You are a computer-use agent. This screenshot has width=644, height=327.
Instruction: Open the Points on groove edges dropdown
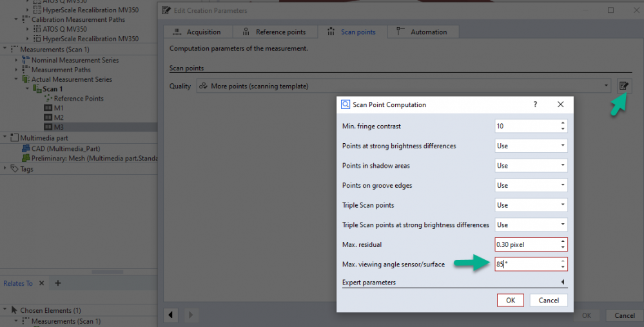point(531,186)
